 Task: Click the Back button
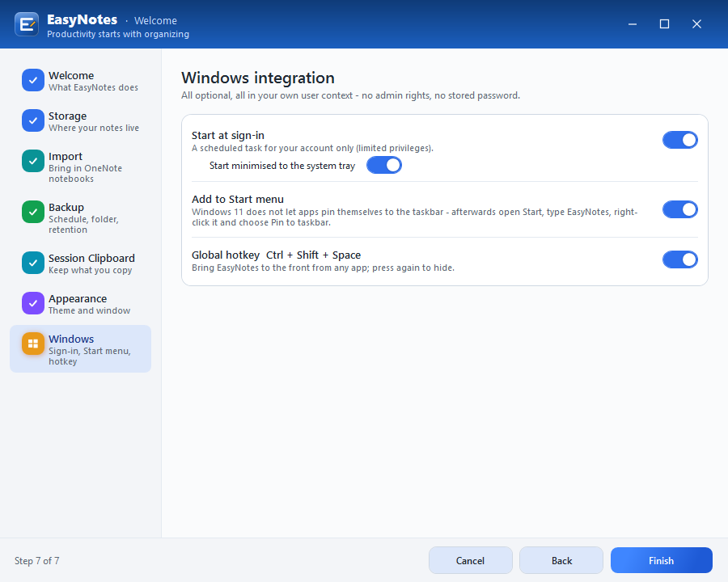[561, 560]
